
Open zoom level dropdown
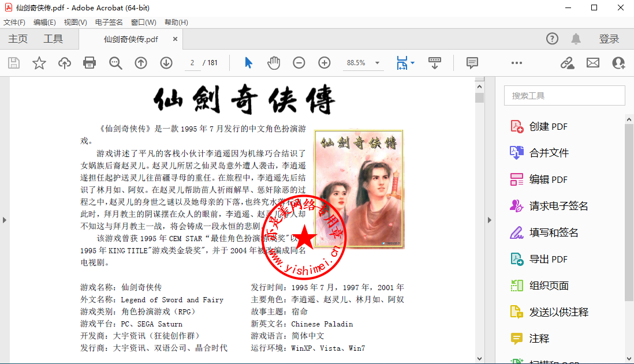coord(377,63)
